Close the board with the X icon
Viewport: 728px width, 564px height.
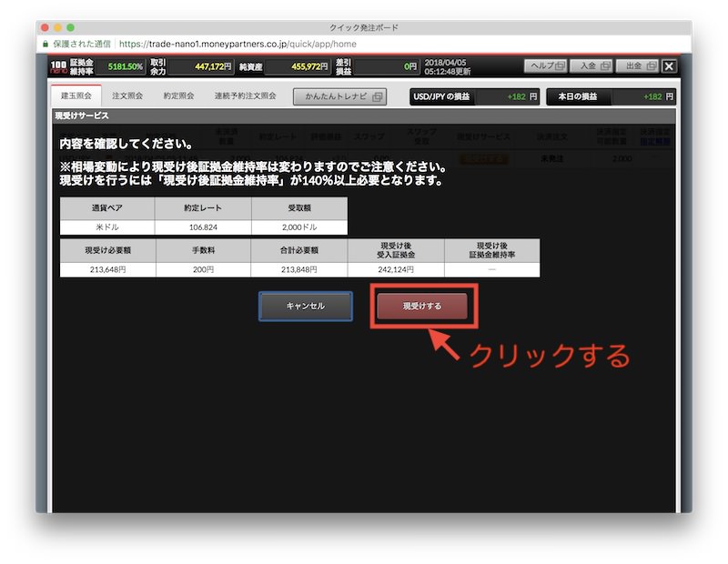tap(669, 65)
